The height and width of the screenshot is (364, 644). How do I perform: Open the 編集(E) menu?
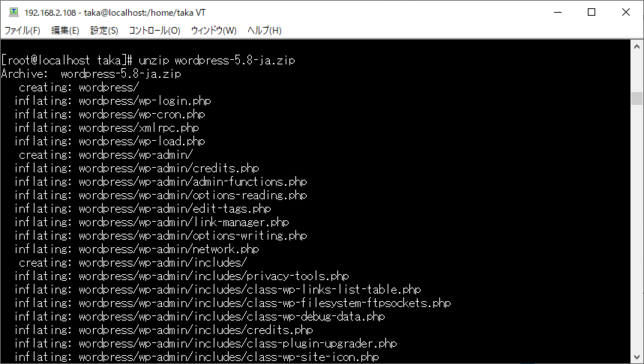(65, 31)
